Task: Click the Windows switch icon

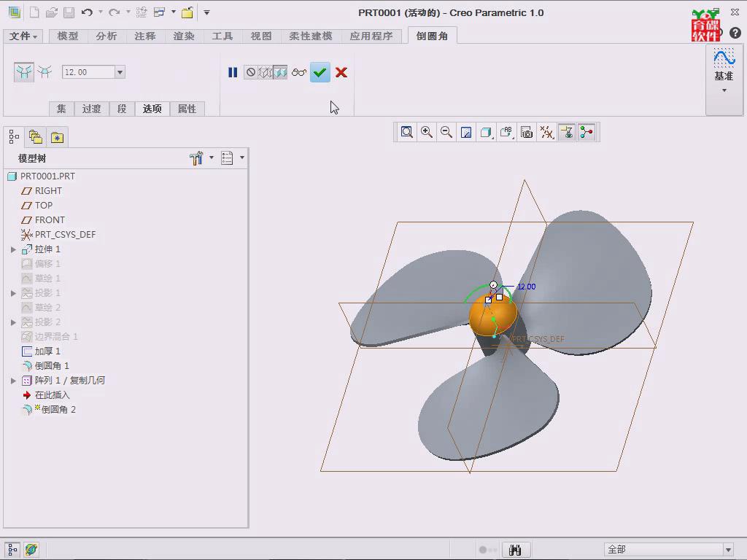Action: (159, 13)
